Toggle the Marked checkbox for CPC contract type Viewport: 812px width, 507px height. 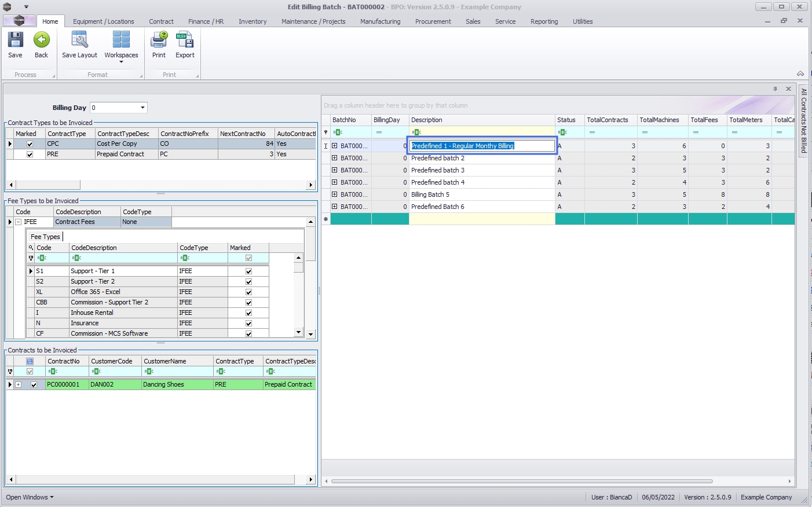click(30, 144)
